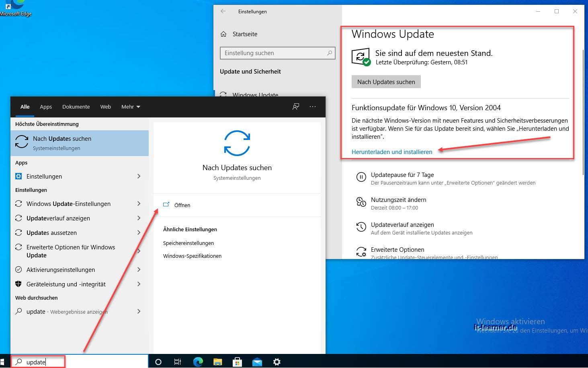588x368 pixels.
Task: Switch to the Web tab in search
Action: coord(105,107)
